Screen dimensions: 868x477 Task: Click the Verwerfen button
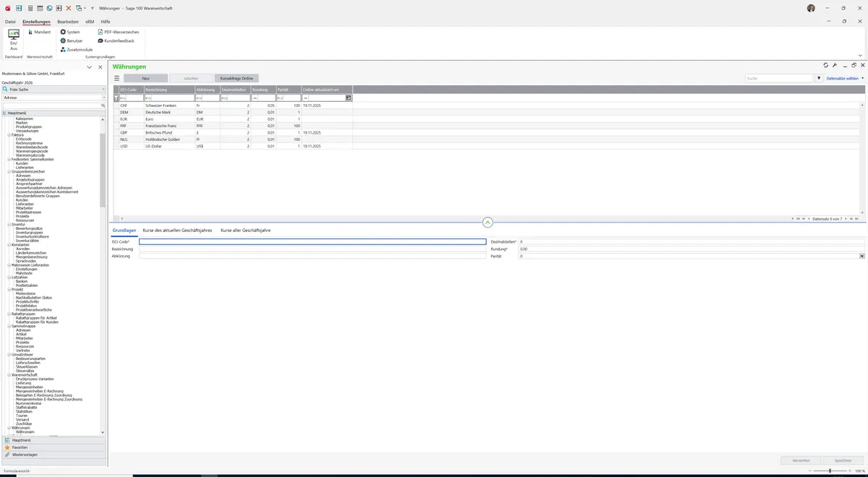tap(801, 460)
